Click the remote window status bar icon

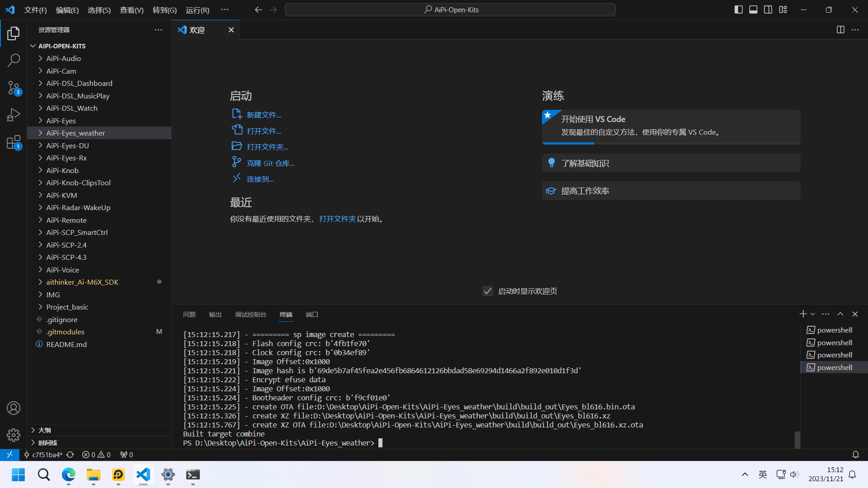[9, 455]
